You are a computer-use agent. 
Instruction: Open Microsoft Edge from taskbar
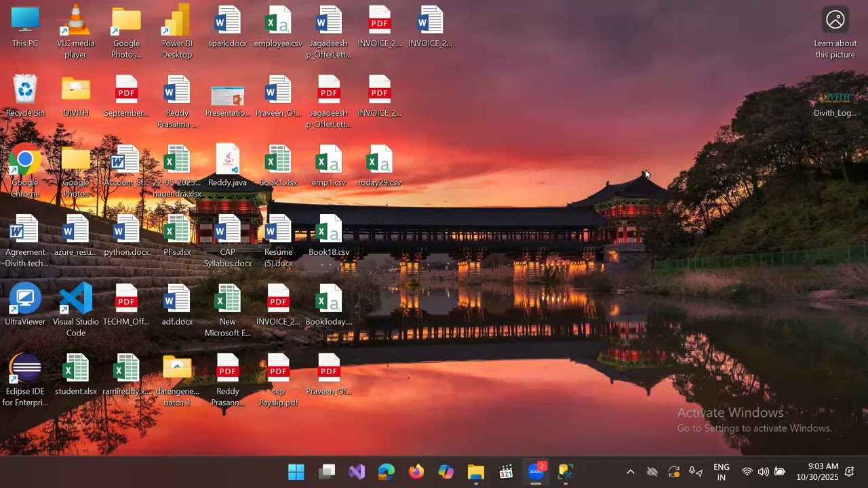coord(387,472)
